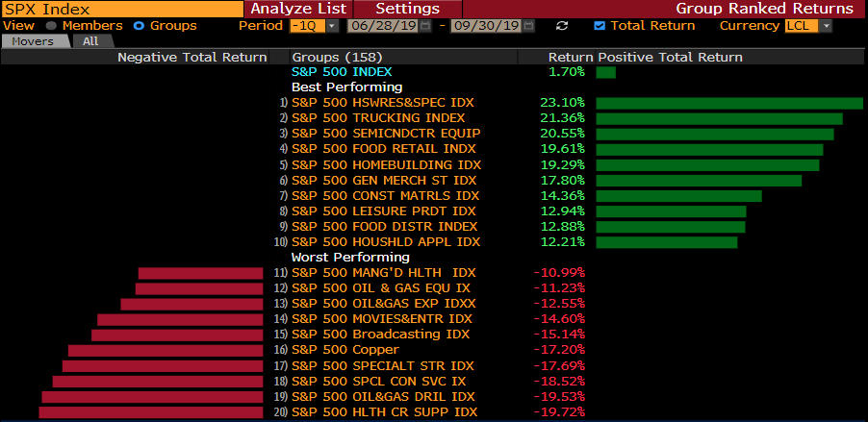Open S&P 500 GEN MERCH ST IDX group
This screenshot has width=868, height=422.
[384, 181]
